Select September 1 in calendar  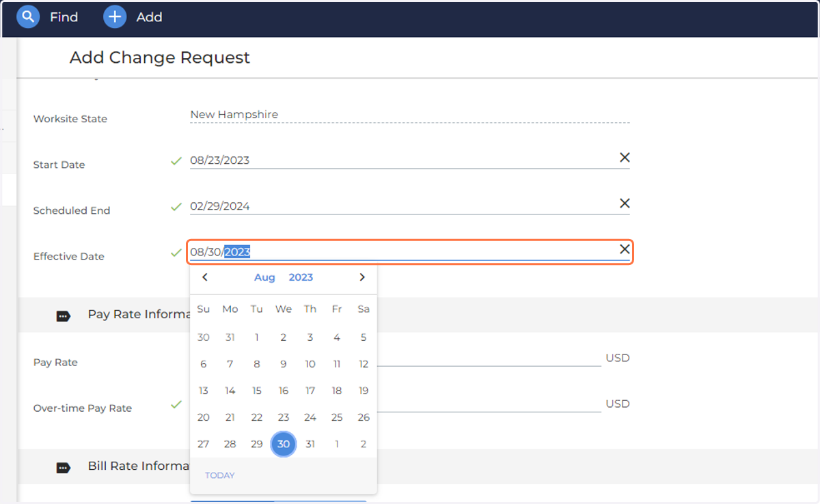tap(337, 444)
